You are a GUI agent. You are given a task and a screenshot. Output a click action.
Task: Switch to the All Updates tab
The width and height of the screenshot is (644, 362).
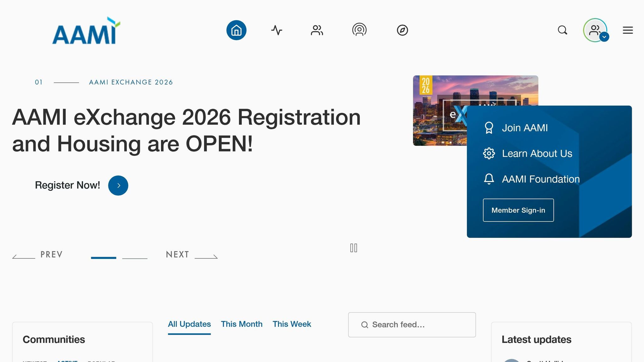[x=189, y=324]
